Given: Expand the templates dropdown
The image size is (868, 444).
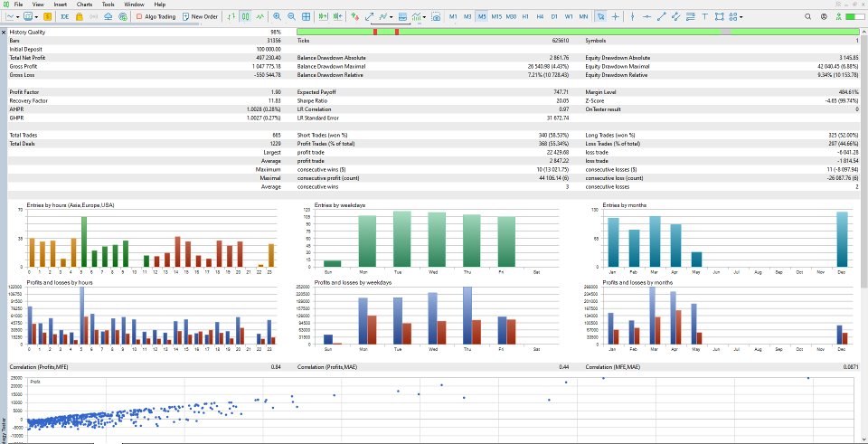Looking at the screenshot, I should [35, 16].
